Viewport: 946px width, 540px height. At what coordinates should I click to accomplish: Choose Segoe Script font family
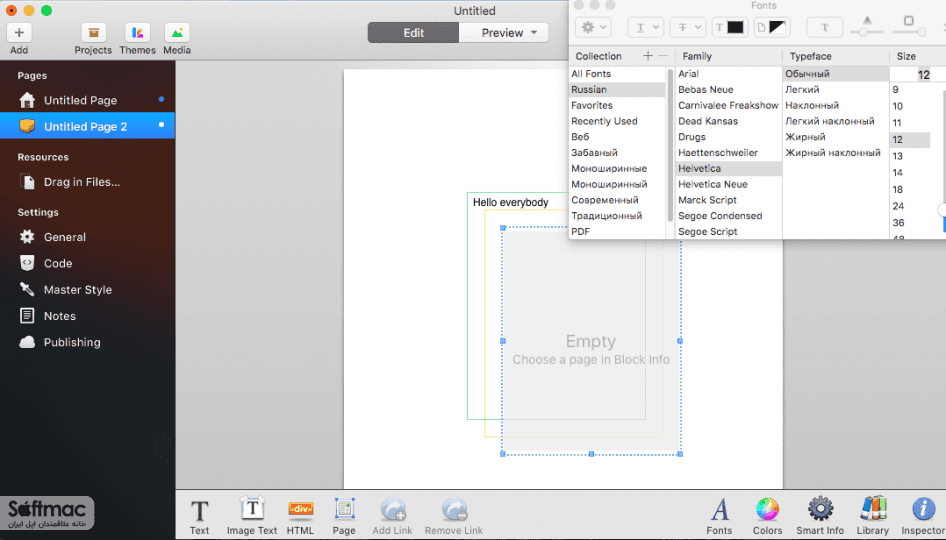point(708,231)
